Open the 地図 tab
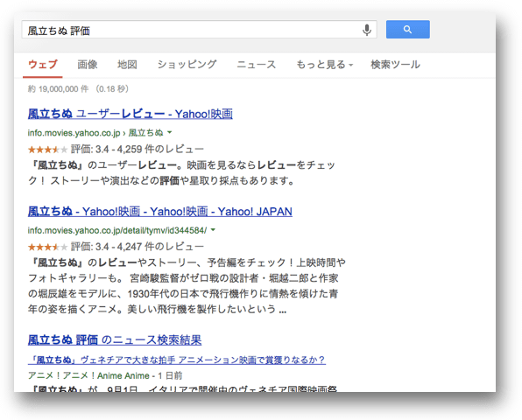Screen dimensions: 522x420 [127, 65]
